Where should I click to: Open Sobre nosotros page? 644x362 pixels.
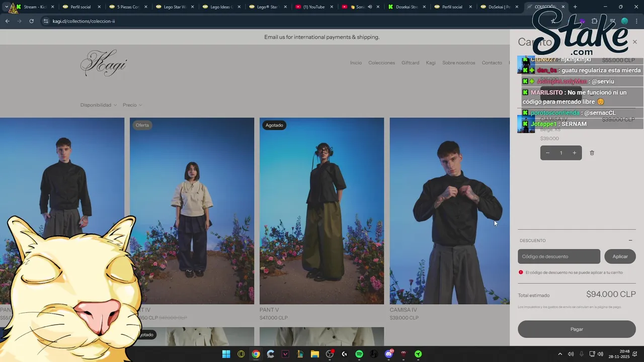coord(458,63)
